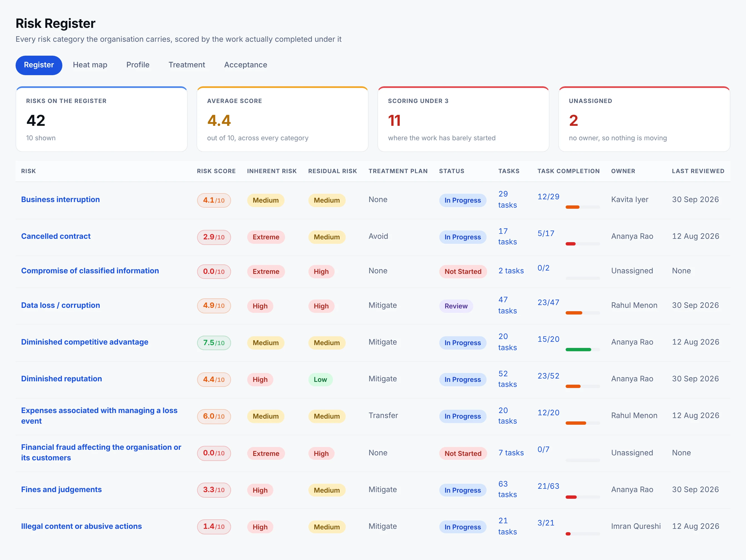Open the Business interruption risk
746x560 pixels.
pyautogui.click(x=60, y=200)
